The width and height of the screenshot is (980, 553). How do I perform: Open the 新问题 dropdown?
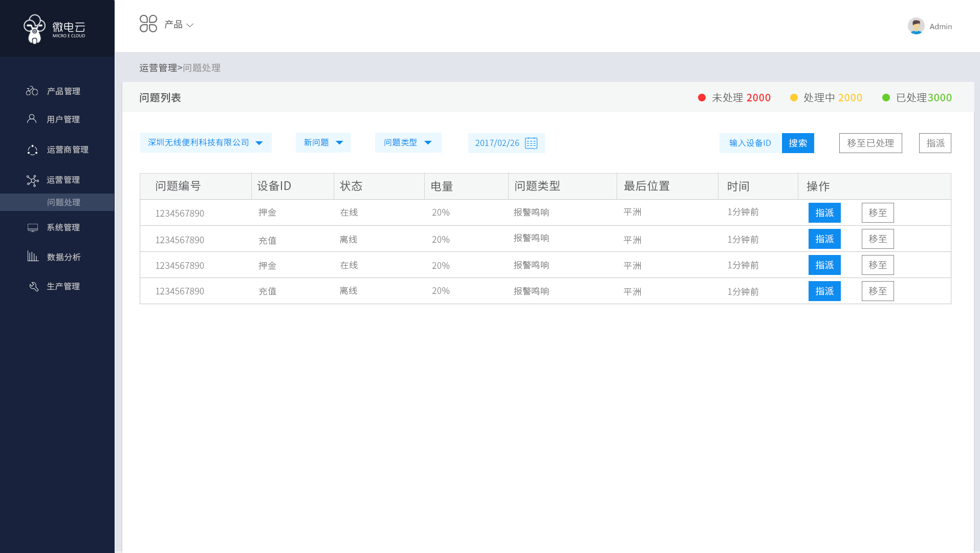click(323, 142)
